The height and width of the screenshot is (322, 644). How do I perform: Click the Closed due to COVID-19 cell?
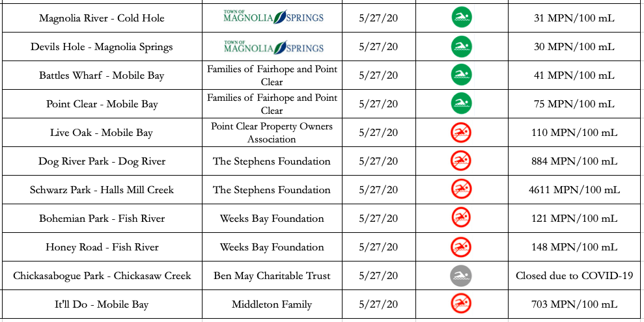click(x=576, y=276)
